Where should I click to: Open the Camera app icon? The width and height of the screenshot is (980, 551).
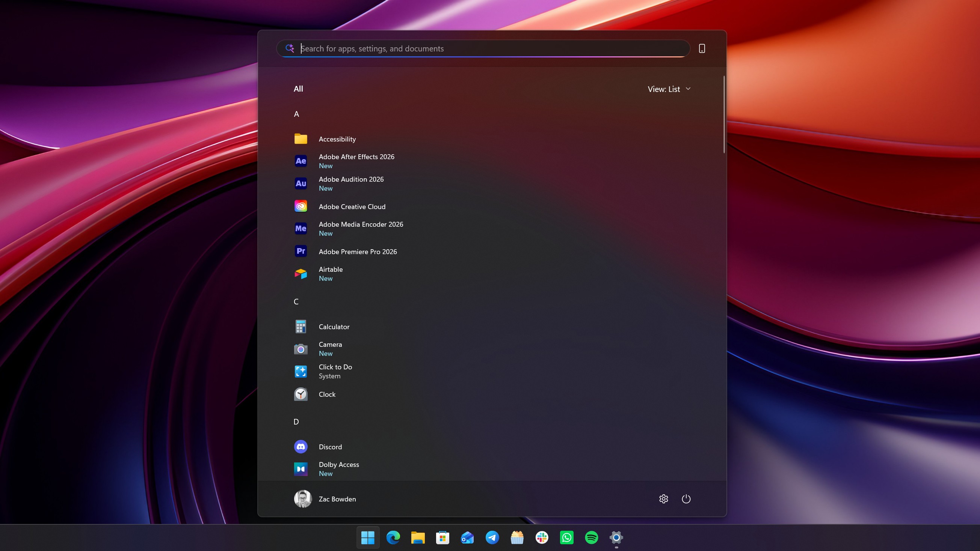tap(300, 349)
